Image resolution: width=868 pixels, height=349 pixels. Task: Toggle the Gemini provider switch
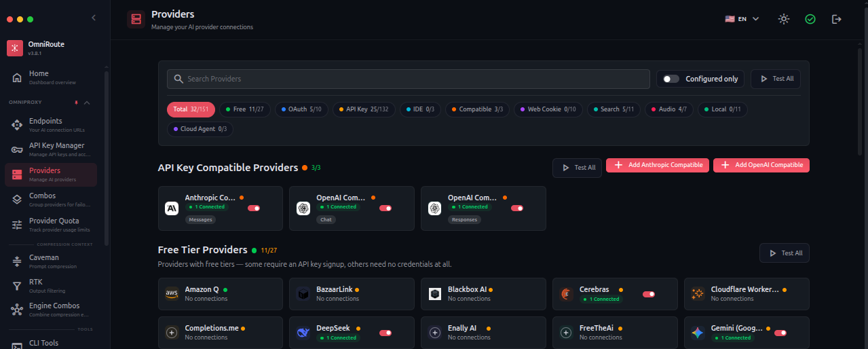pos(780,333)
